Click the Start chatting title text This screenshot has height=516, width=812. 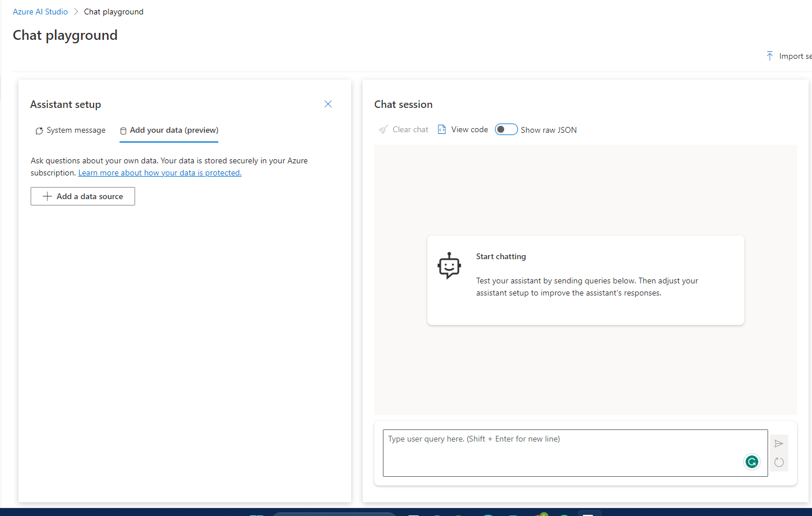(501, 257)
